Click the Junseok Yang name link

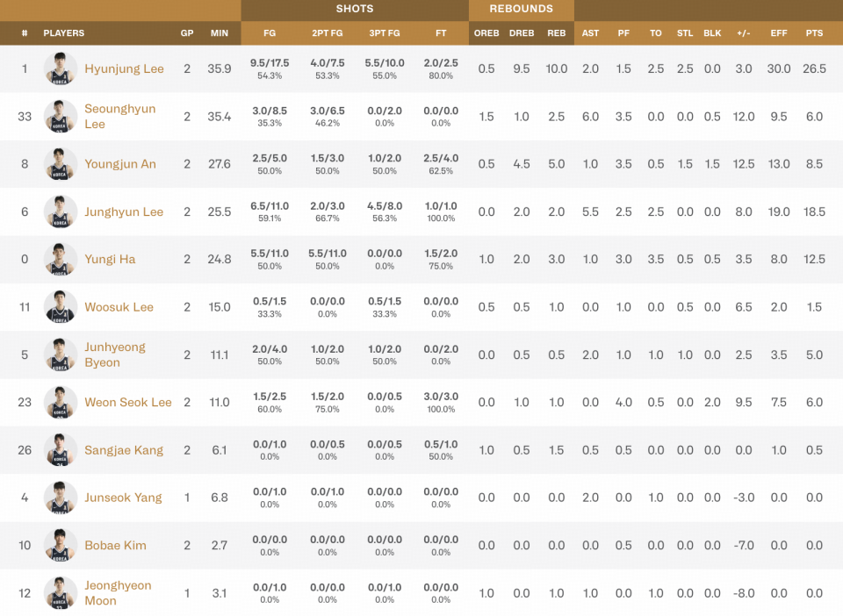point(123,498)
